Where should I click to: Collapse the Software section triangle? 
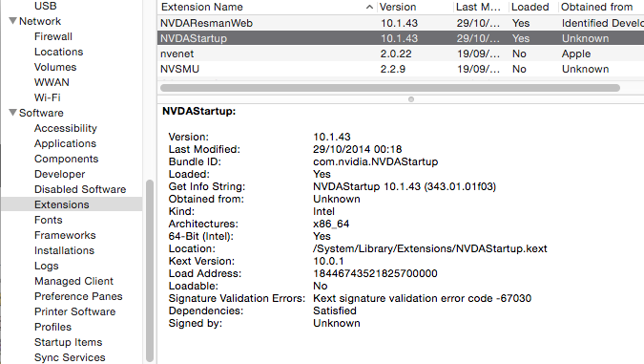12,113
